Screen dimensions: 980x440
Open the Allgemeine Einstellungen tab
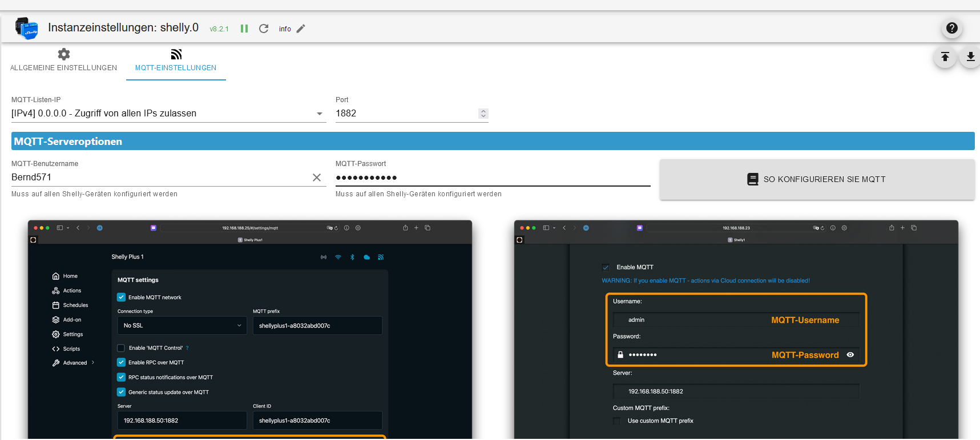pos(63,61)
